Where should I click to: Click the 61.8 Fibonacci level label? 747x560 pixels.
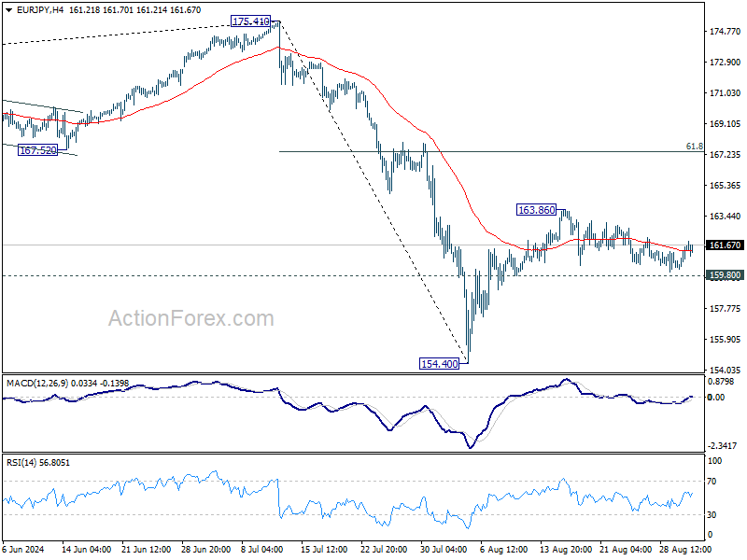click(x=694, y=147)
